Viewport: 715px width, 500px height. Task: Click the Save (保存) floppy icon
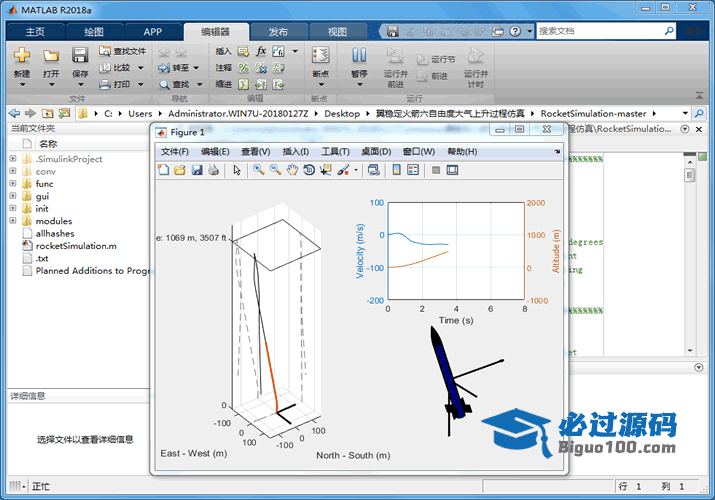pos(80,55)
